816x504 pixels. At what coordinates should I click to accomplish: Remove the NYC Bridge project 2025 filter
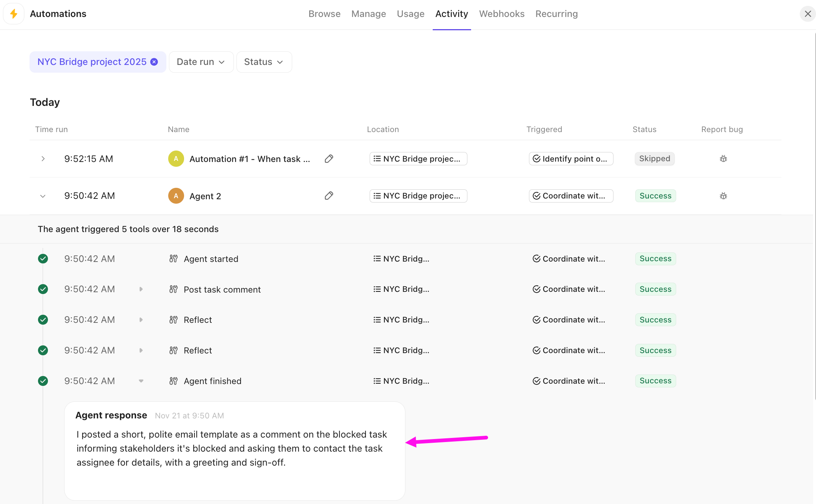point(154,62)
